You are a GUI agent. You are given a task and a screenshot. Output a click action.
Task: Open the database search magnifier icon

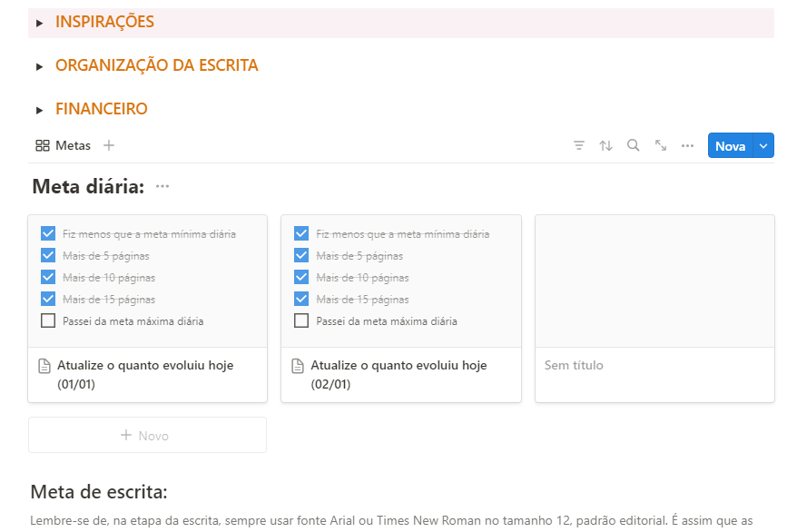[634, 145]
